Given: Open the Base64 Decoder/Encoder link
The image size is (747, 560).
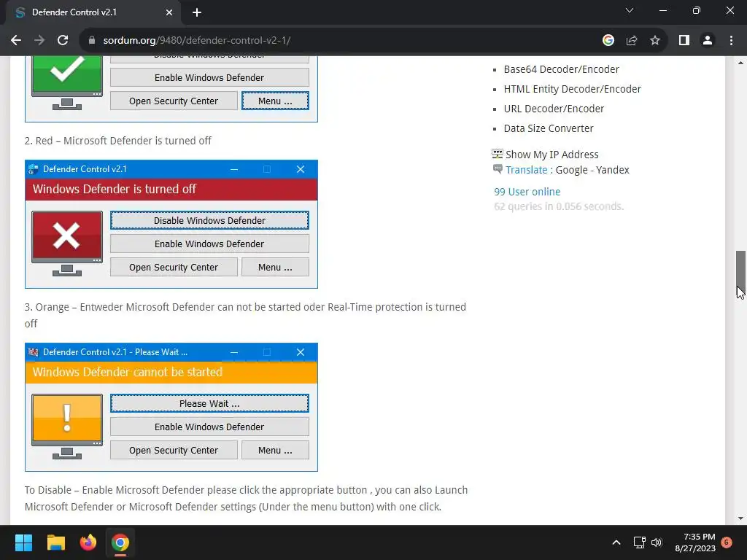Looking at the screenshot, I should pos(561,69).
